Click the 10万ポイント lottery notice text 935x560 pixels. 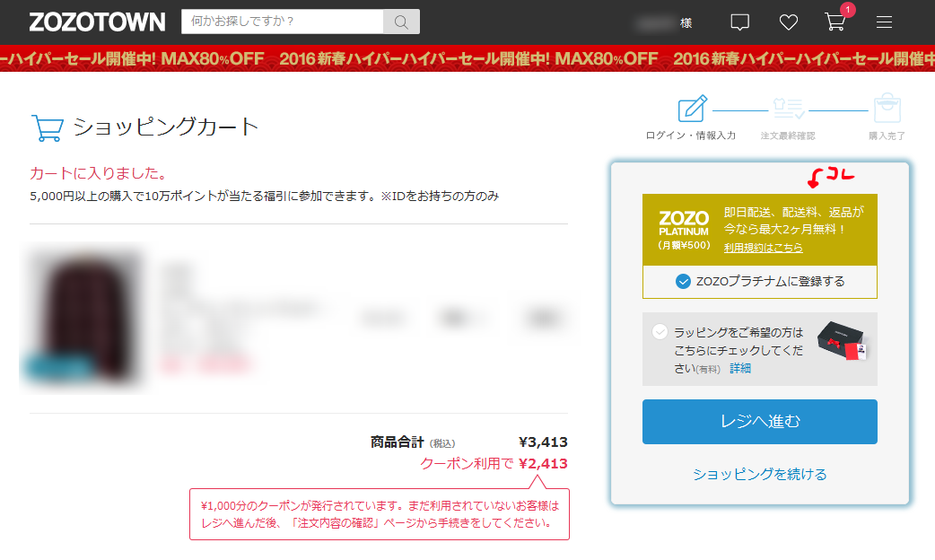click(x=264, y=197)
